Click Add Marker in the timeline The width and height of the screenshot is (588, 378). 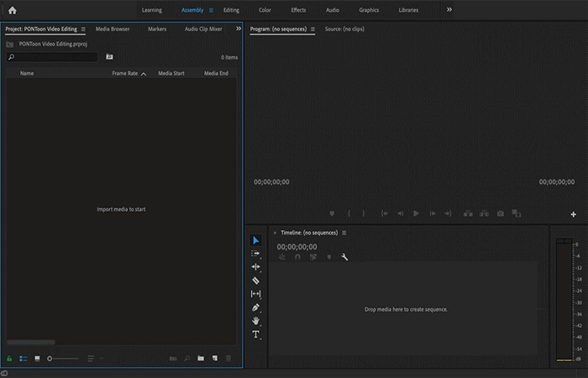[x=329, y=257]
